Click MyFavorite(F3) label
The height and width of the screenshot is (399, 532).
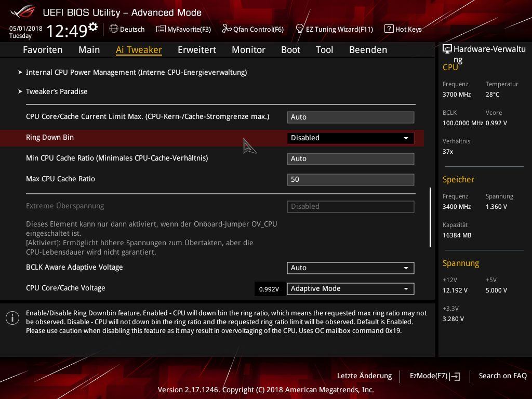(x=189, y=29)
